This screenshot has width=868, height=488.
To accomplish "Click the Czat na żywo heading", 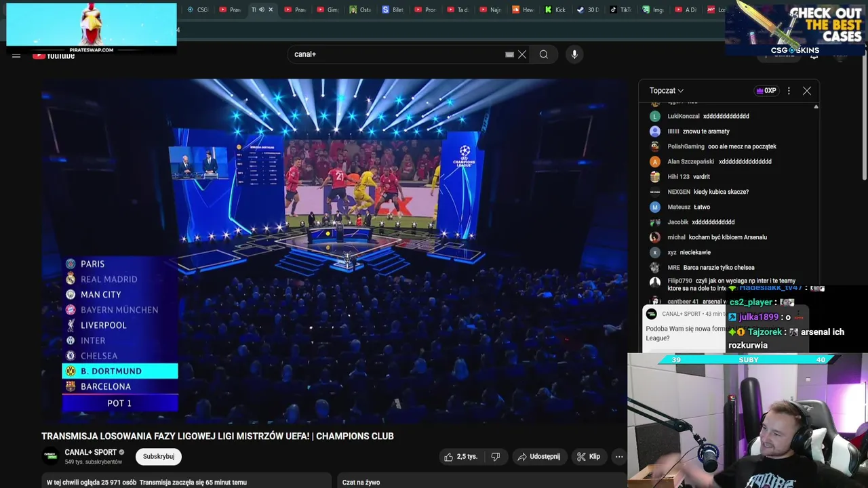I will click(x=361, y=483).
